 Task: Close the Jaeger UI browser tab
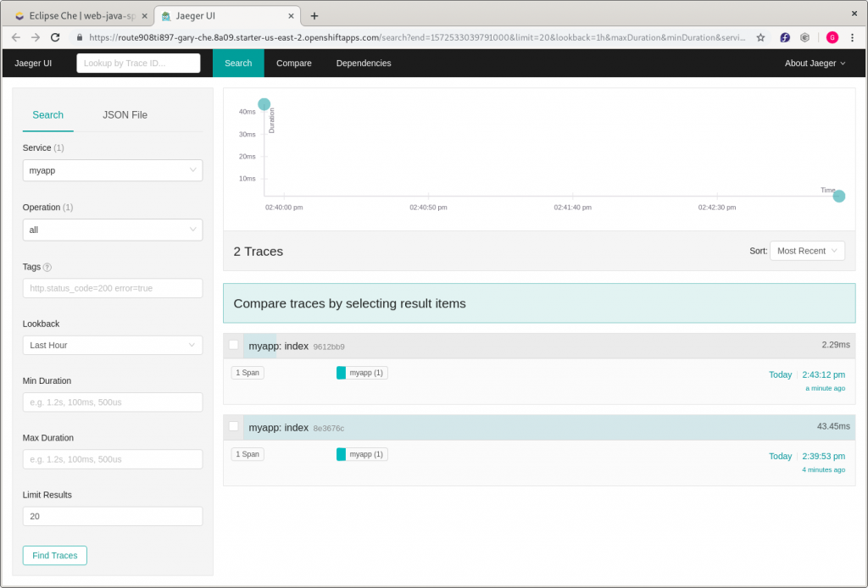point(292,16)
